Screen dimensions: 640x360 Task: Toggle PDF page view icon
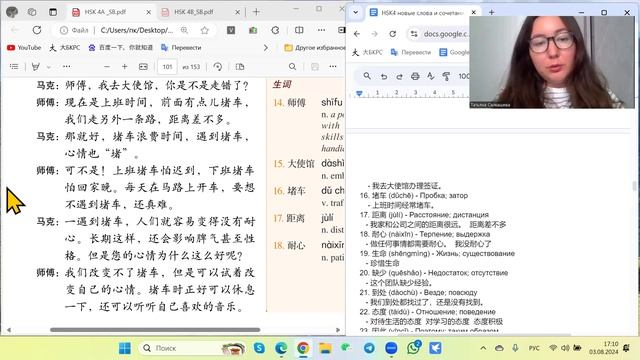(240, 67)
